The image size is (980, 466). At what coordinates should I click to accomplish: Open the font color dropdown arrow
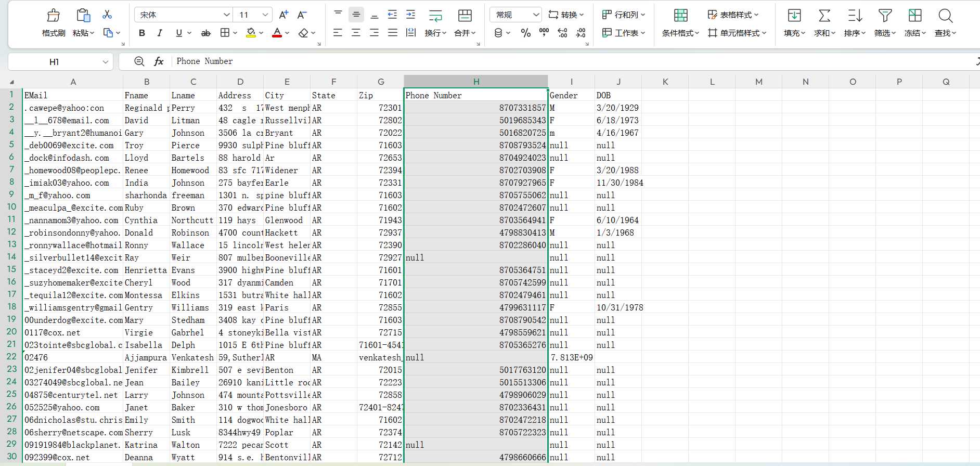pos(287,33)
